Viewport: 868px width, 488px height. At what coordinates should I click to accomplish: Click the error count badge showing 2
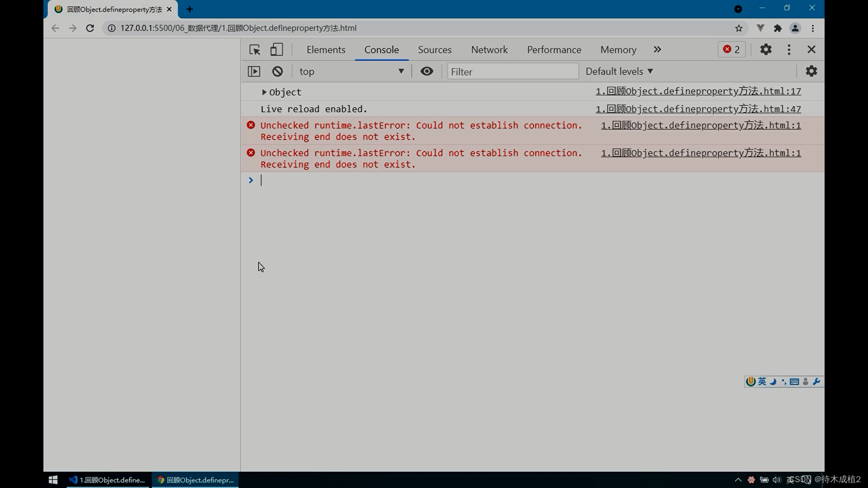click(731, 49)
